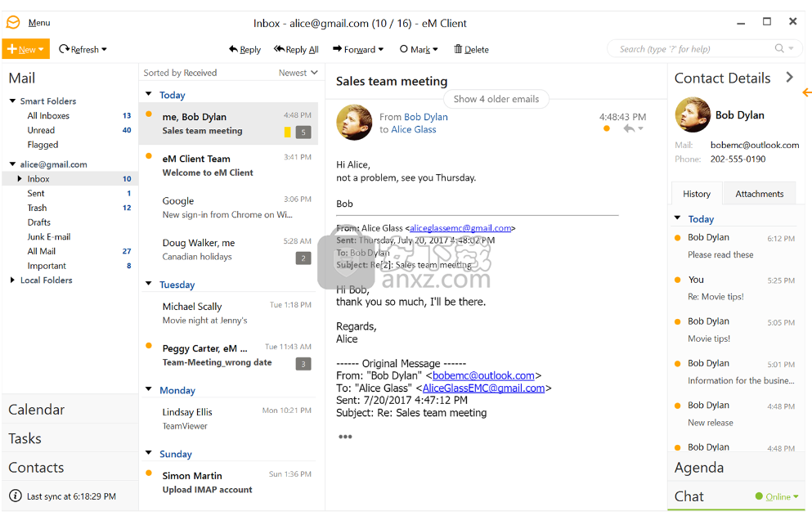Expand the Local Folders tree
Image resolution: width=812 pixels, height=516 pixels.
click(x=12, y=280)
